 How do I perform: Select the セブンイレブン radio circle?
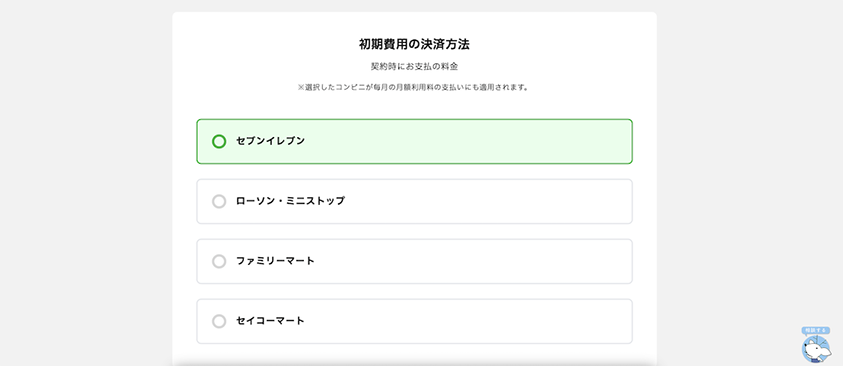pos(219,141)
